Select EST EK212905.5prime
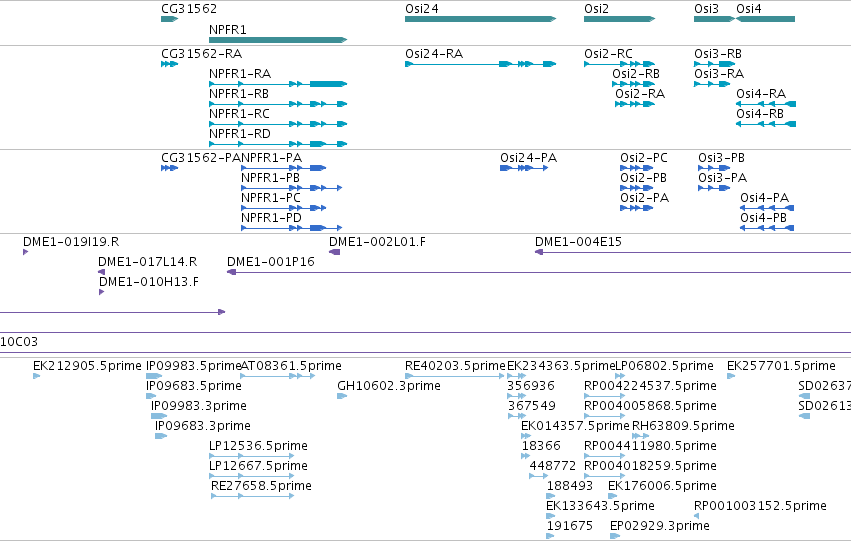 click(36, 376)
